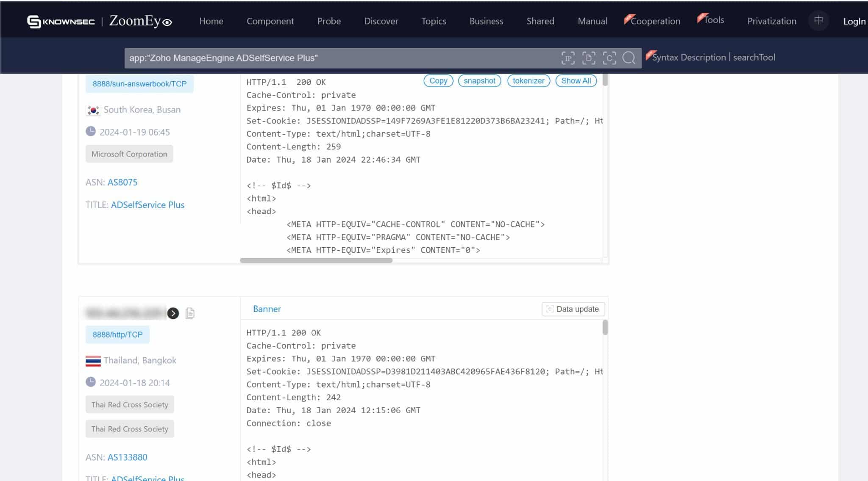This screenshot has width=868, height=481.
Task: Switch language with the 中 icon
Action: [x=818, y=20]
